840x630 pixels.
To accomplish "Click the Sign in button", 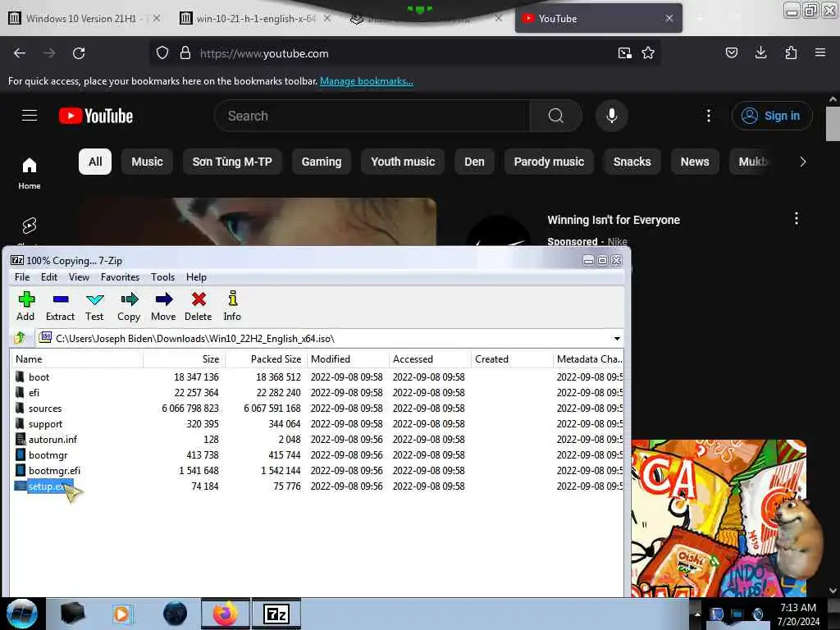I will tap(772, 116).
